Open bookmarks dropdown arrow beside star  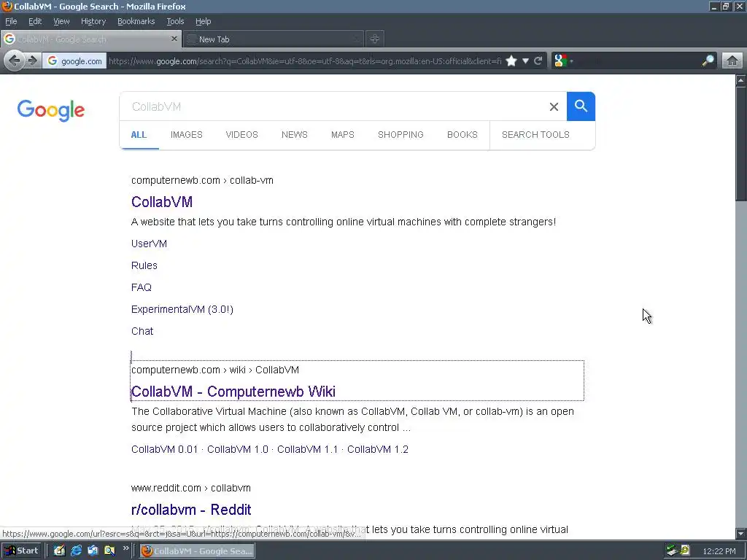click(525, 61)
